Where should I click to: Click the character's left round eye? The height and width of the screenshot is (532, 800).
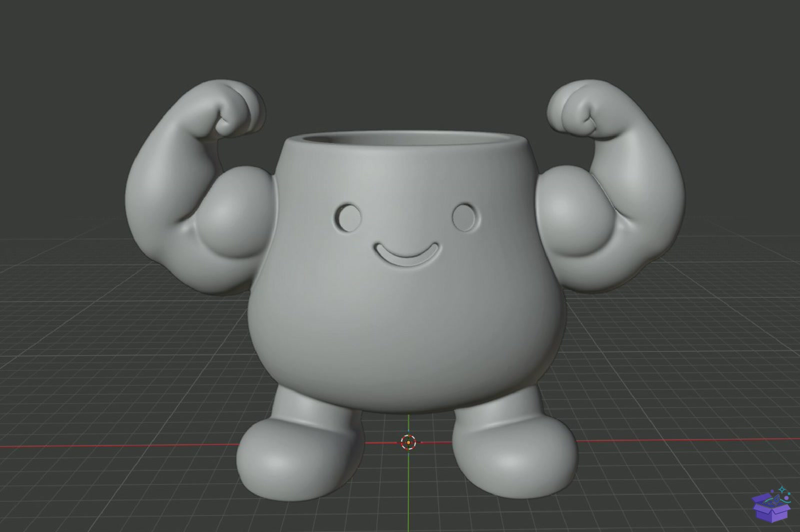(x=348, y=218)
